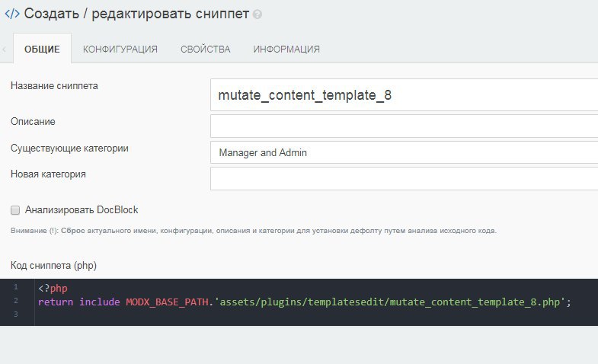Click the Код сниппета (php) label
This screenshot has width=598, height=364.
point(53,265)
